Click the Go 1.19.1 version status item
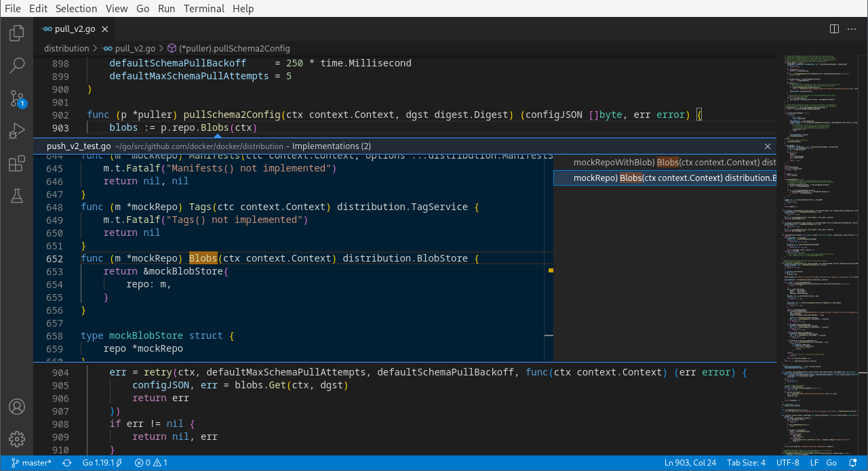Image resolution: width=868 pixels, height=471 pixels. 102,463
